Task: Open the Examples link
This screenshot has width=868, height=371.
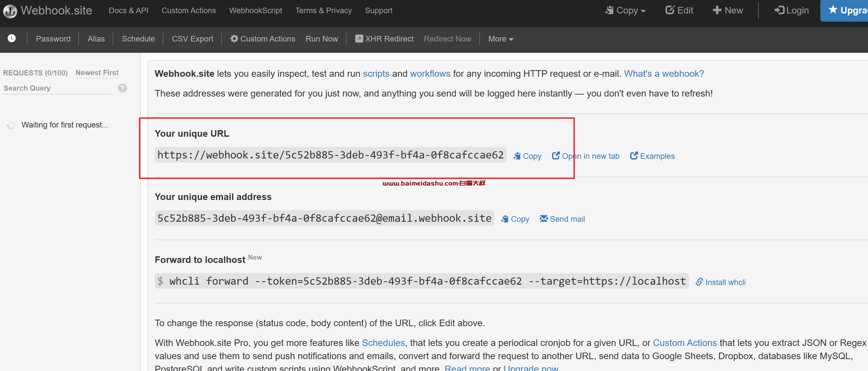Action: click(652, 156)
